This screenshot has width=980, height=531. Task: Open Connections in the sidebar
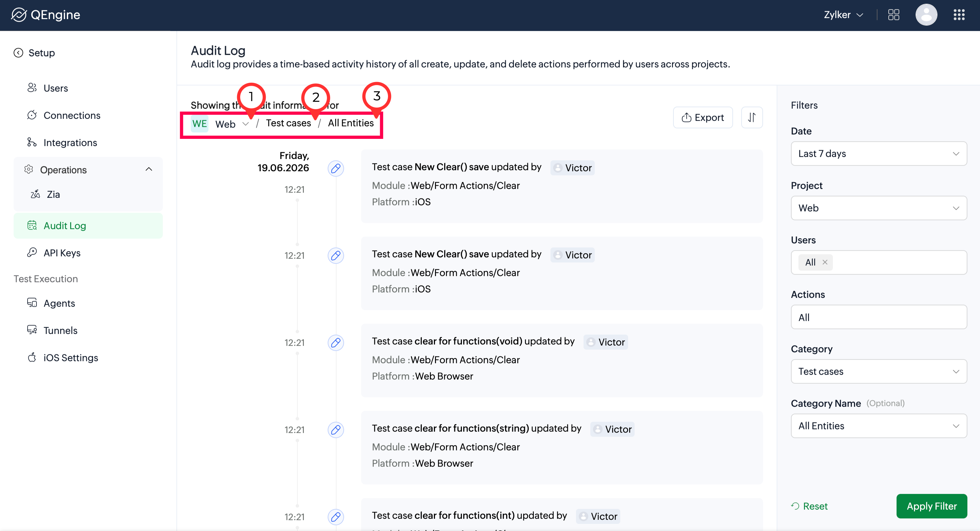(72, 115)
